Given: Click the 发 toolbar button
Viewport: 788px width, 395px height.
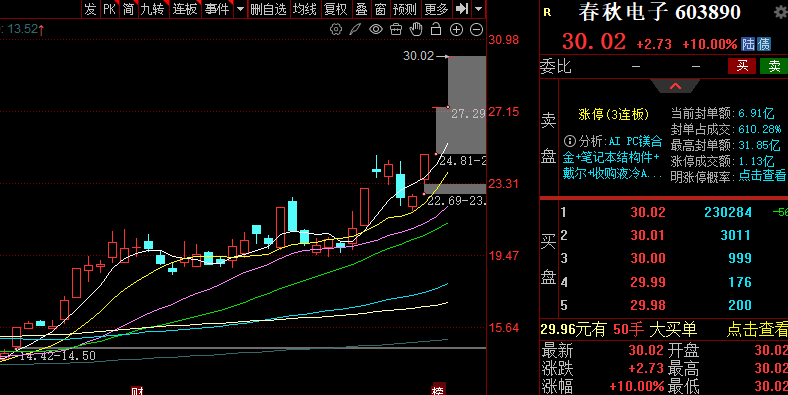Looking at the screenshot, I should (x=90, y=9).
